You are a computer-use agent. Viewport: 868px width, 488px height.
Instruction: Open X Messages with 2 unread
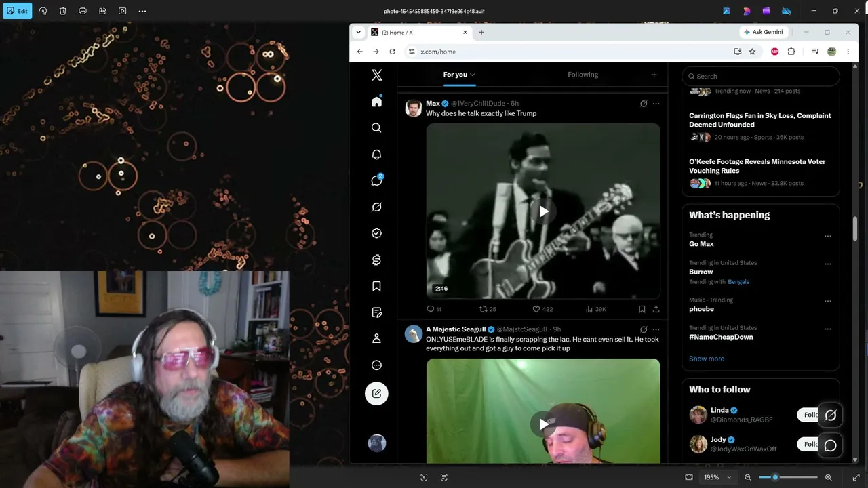point(377,180)
